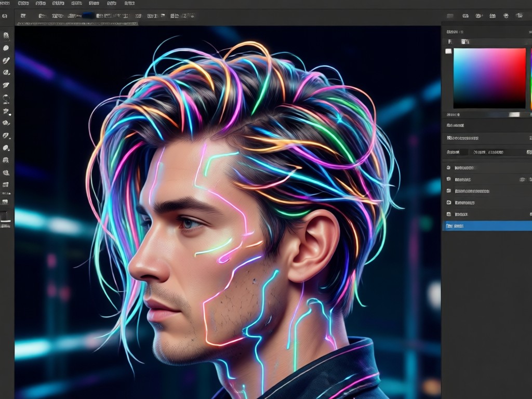532x399 pixels.
Task: Select the twelfth tool in the left toolbar
Action: (6, 172)
